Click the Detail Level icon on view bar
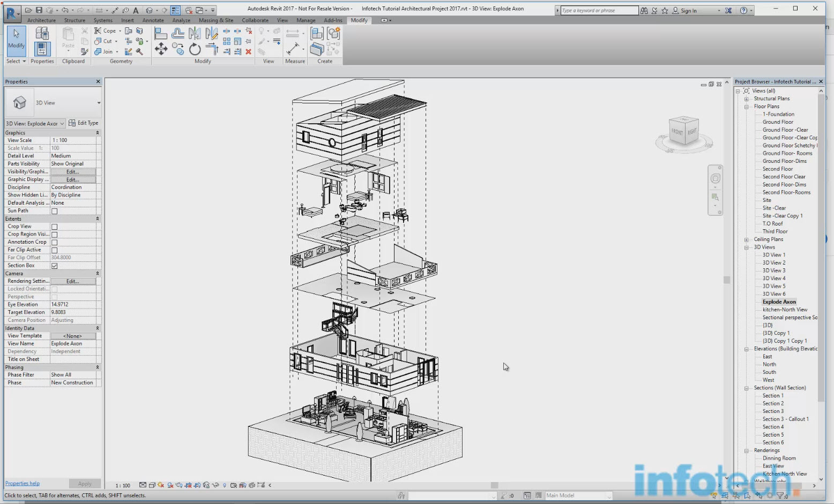Viewport: 834px width, 504px height. (x=143, y=485)
